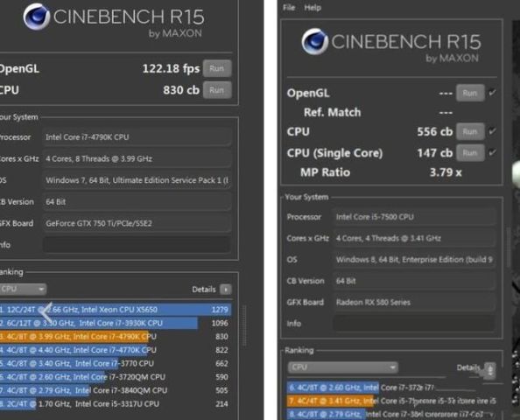The height and width of the screenshot is (420, 520).
Task: Click '4 Cores, 8 Threads @ 3.99 GHz' field
Action: coord(137,158)
